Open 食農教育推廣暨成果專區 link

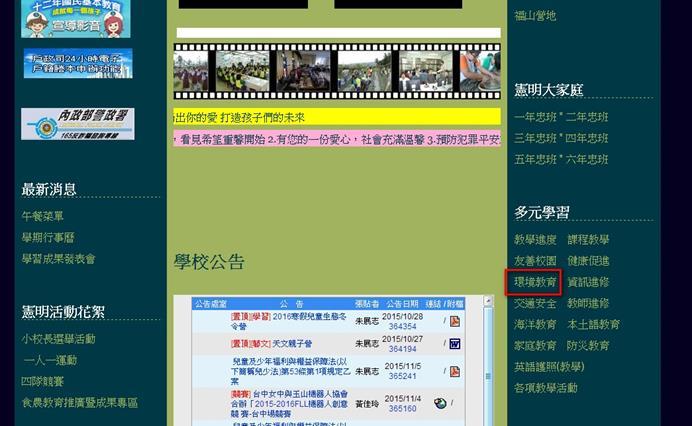(80, 403)
